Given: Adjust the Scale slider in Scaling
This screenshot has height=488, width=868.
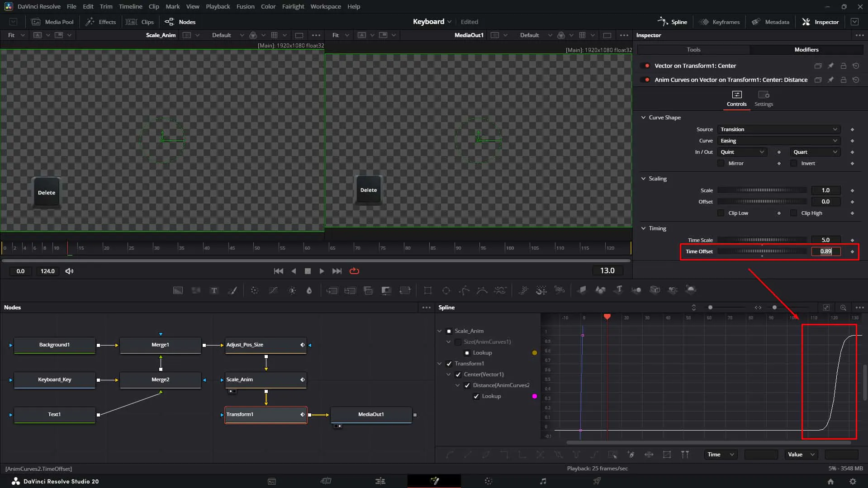Looking at the screenshot, I should coord(762,190).
